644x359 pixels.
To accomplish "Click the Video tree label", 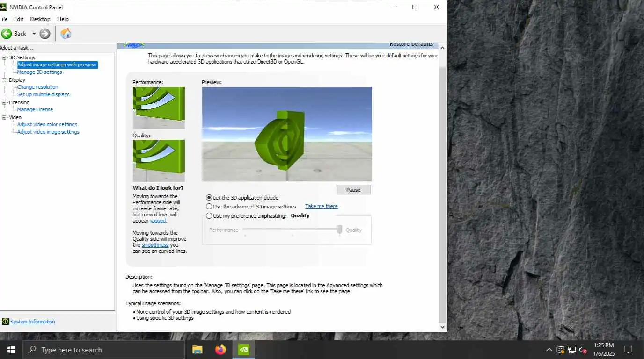I will coord(15,117).
